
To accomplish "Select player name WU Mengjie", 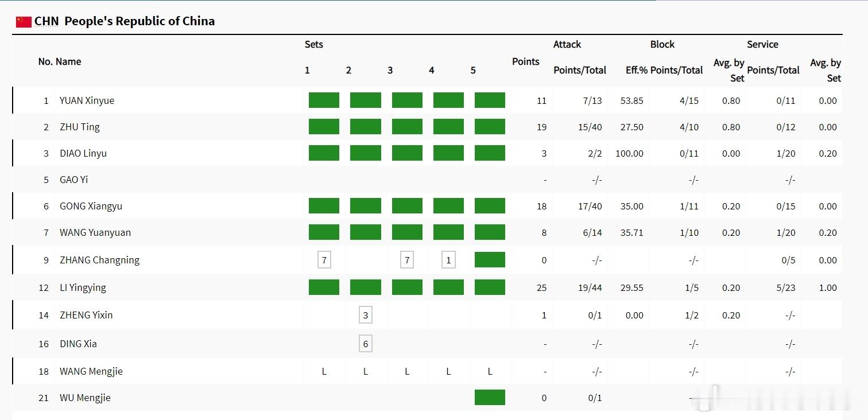I will [x=85, y=398].
